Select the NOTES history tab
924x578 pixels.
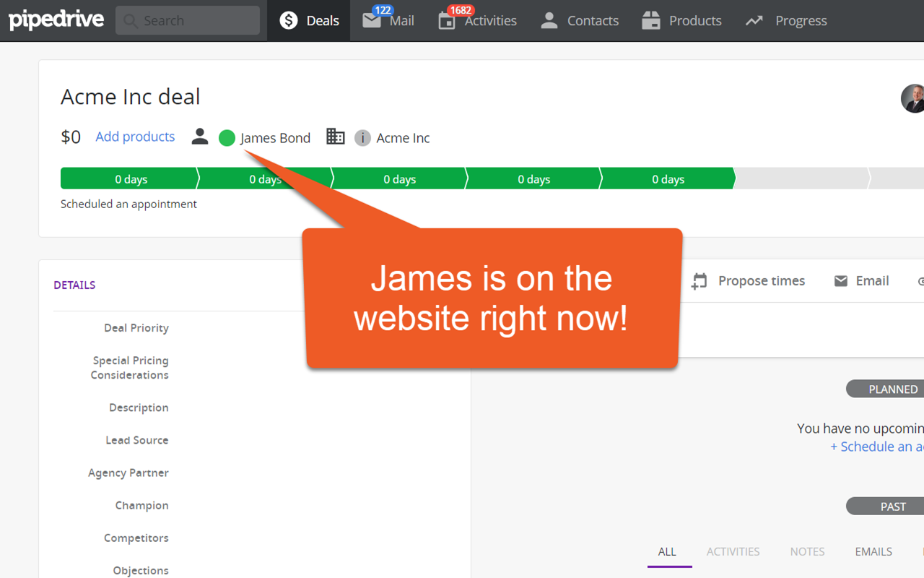tap(807, 551)
